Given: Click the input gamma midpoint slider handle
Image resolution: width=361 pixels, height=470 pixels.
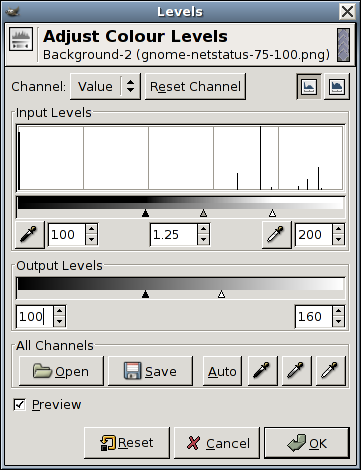Looking at the screenshot, I should 203,213.
